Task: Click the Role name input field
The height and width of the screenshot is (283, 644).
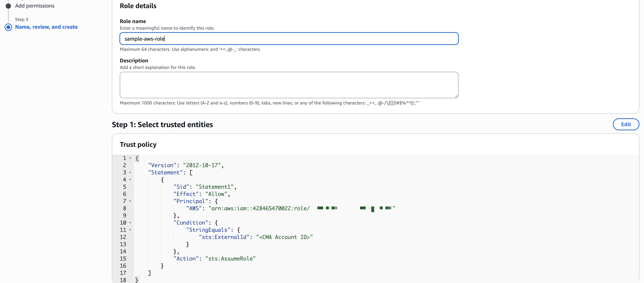Action: 289,39
